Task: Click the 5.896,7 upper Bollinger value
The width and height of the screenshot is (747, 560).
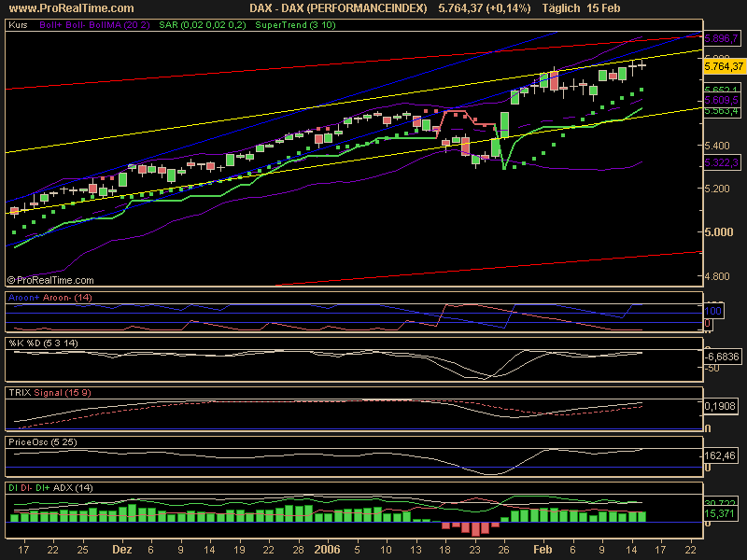Action: click(x=721, y=38)
